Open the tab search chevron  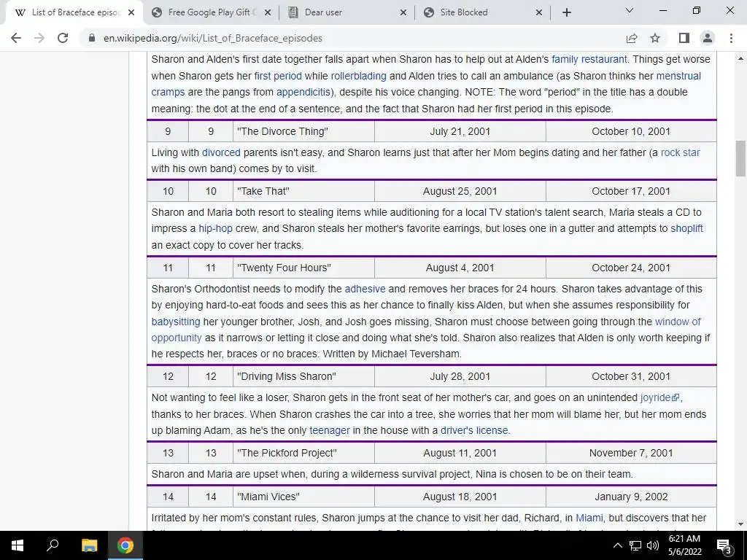[630, 10]
